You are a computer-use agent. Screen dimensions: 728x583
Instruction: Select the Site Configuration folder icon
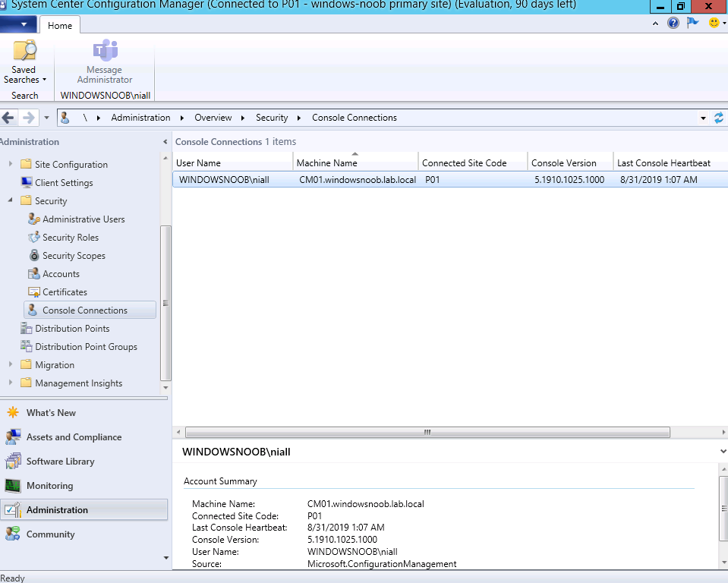(x=26, y=164)
